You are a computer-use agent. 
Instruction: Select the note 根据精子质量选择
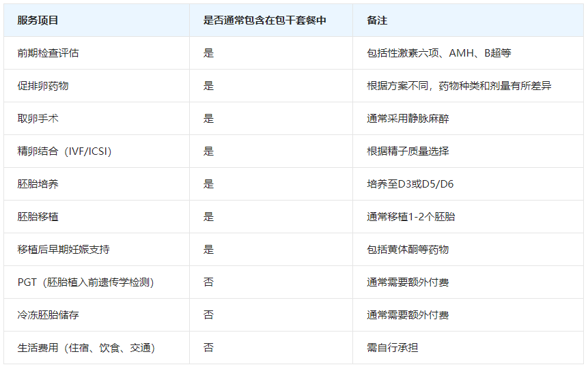coord(408,151)
